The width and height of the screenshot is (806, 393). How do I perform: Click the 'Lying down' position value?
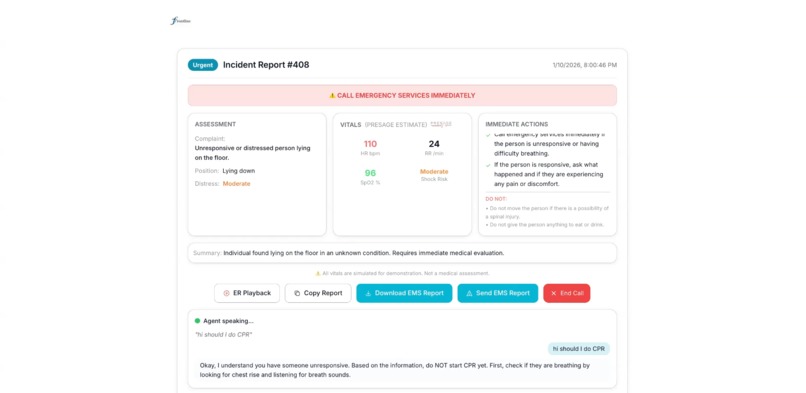(239, 171)
